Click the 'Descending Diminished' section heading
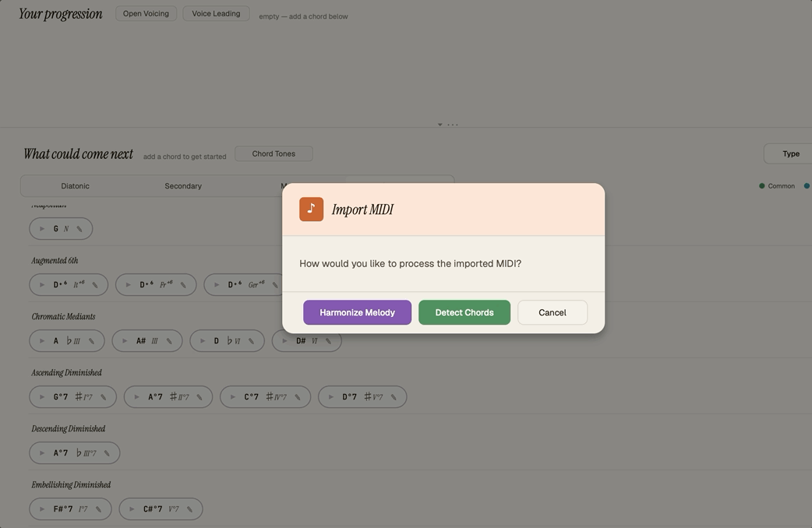 [x=68, y=428]
